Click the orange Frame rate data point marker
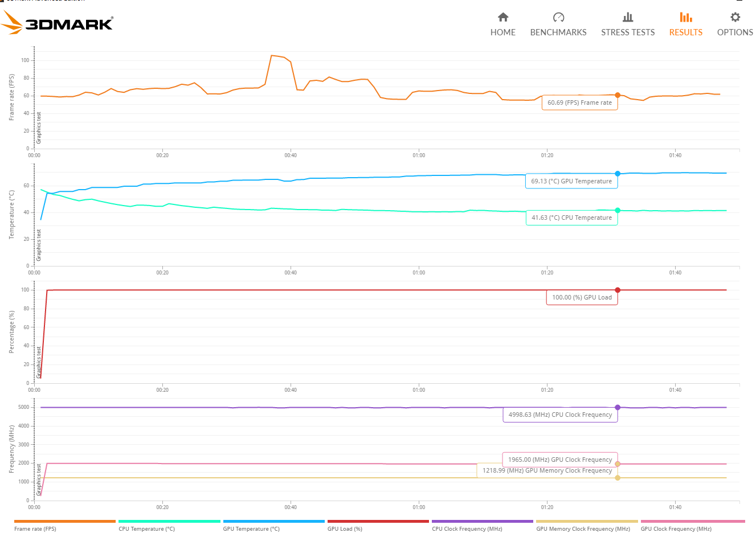 (618, 95)
